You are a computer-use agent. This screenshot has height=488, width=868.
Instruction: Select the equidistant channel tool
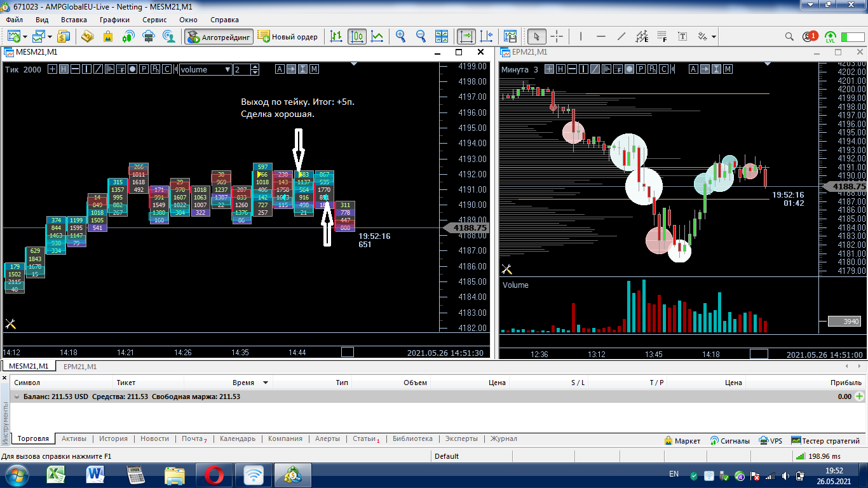point(642,36)
